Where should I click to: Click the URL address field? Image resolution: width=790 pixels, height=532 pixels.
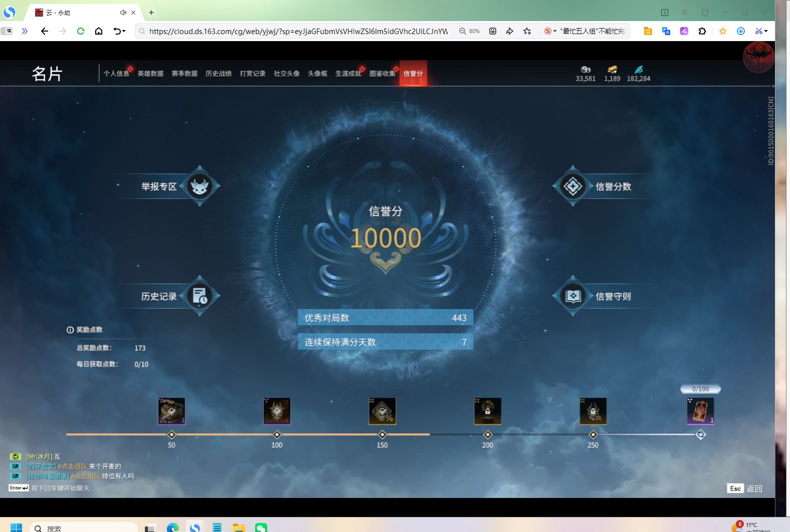(x=298, y=31)
